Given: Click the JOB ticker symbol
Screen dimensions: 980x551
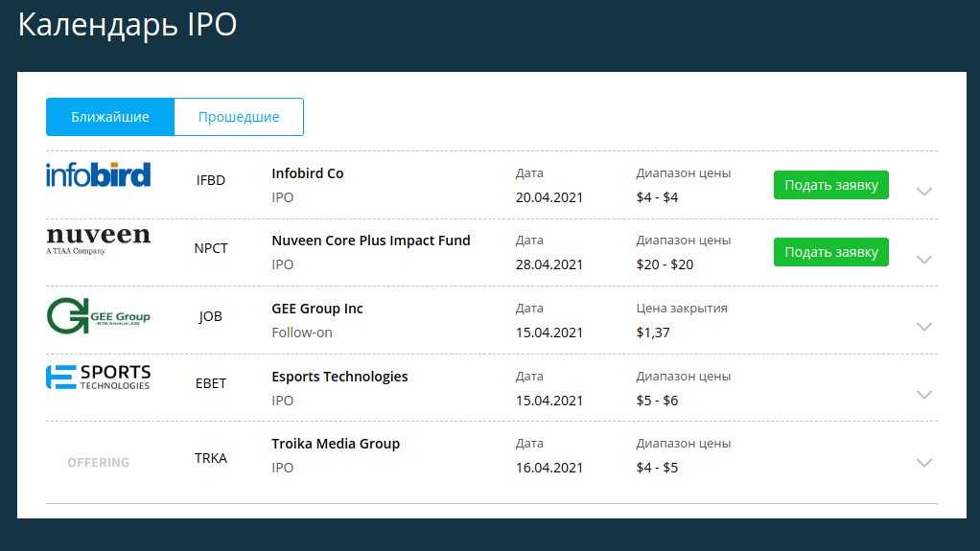Looking at the screenshot, I should [x=211, y=316].
